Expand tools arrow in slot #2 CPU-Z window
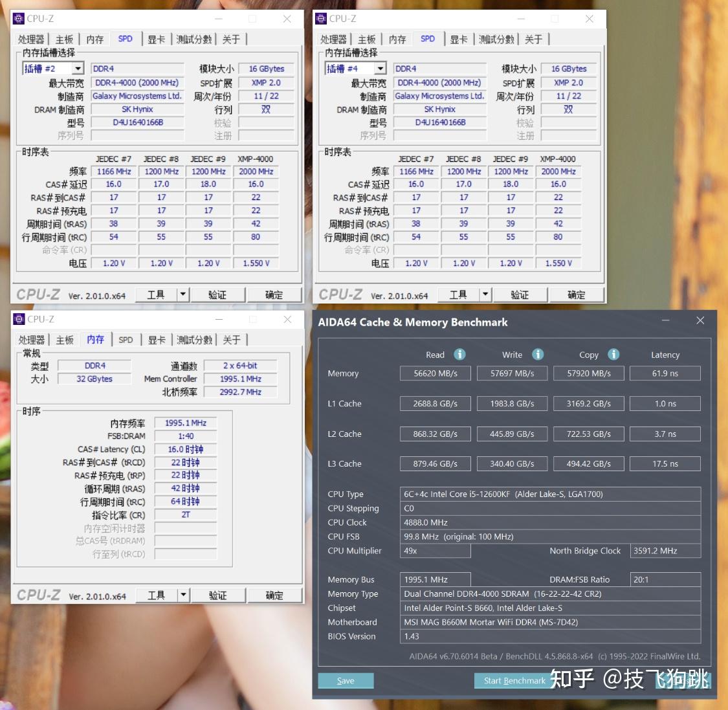The image size is (728, 710). pos(183,294)
